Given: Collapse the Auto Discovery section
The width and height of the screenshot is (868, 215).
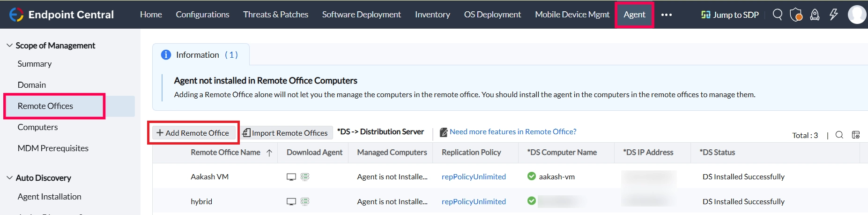Looking at the screenshot, I should tap(9, 178).
